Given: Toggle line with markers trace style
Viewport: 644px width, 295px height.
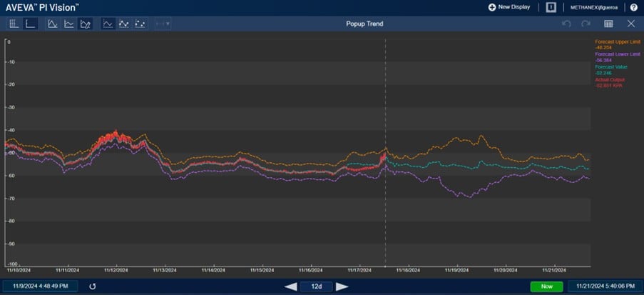Looking at the screenshot, I should click(123, 24).
